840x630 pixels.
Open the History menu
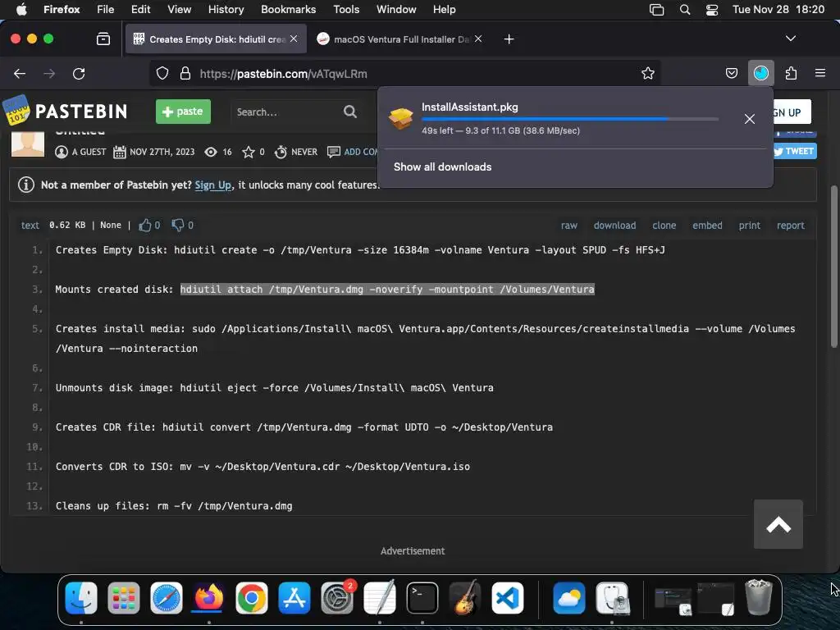pos(226,9)
